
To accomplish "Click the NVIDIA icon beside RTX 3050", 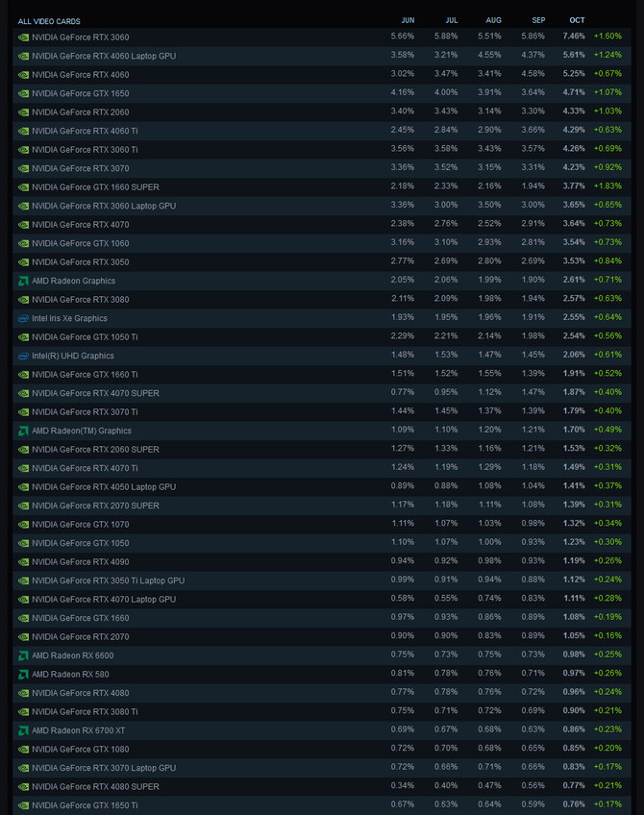I will point(23,262).
